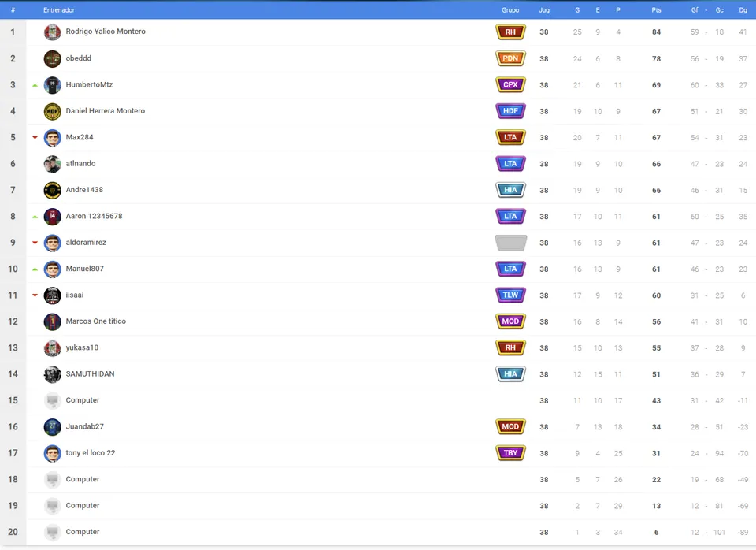Select iisaai's avatar icon
The height and width of the screenshot is (550, 756).
pyautogui.click(x=52, y=295)
